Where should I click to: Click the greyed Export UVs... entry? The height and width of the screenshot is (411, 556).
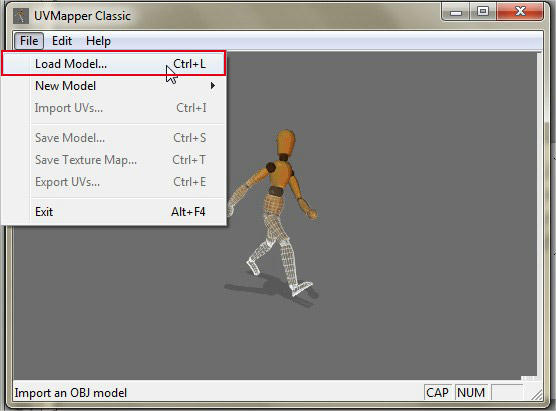click(113, 182)
